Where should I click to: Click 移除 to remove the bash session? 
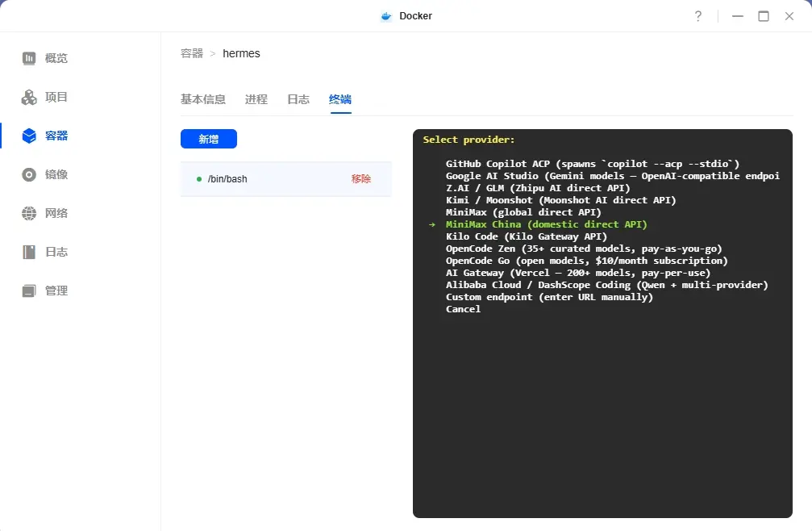[361, 178]
